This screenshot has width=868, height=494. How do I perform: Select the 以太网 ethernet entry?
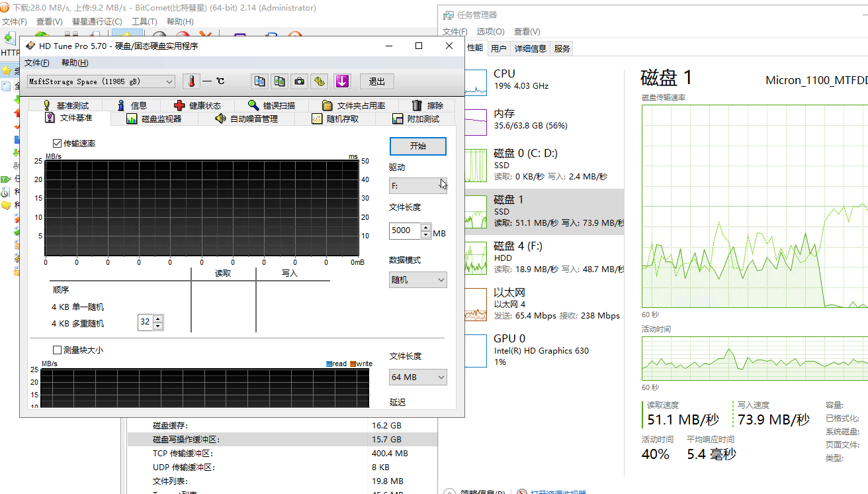[x=544, y=304]
